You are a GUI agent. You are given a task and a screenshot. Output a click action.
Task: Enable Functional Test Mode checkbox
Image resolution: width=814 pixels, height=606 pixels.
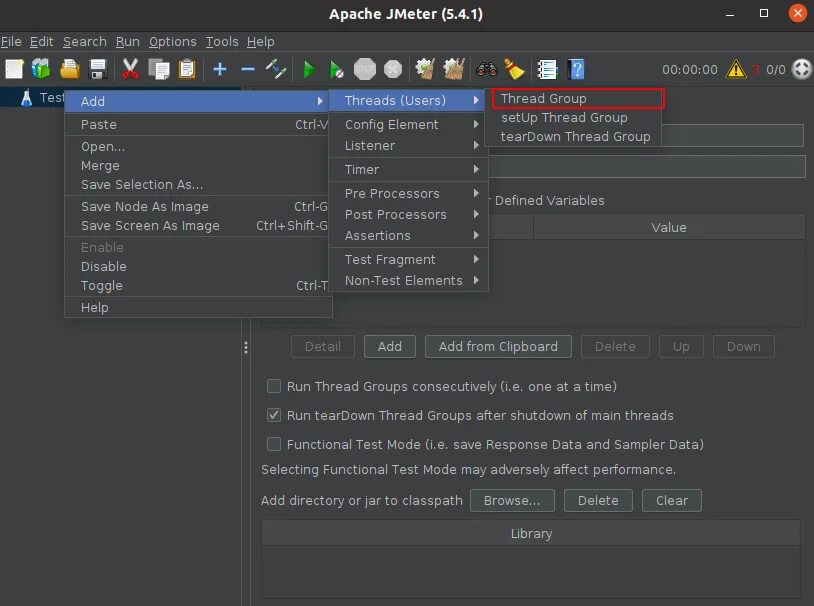pos(274,444)
